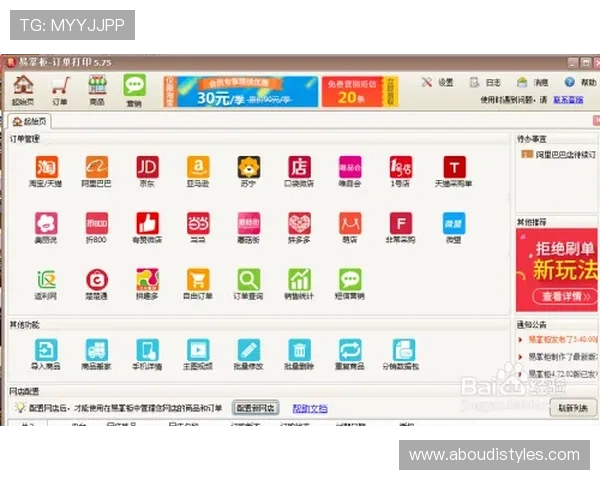
Task: Click the 当当 icon
Action: pos(198,223)
